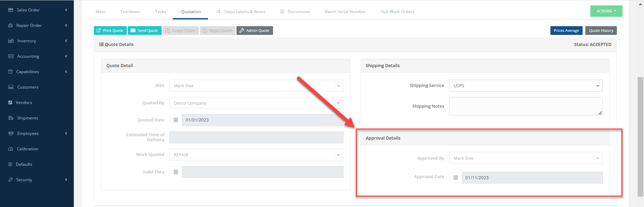Image resolution: width=644 pixels, height=207 pixels.
Task: Open the Approved By dropdown
Action: click(x=526, y=158)
